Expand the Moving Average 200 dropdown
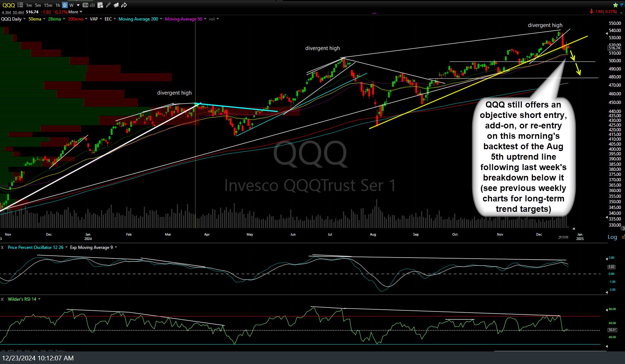This screenshot has width=625, height=364. pos(160,19)
